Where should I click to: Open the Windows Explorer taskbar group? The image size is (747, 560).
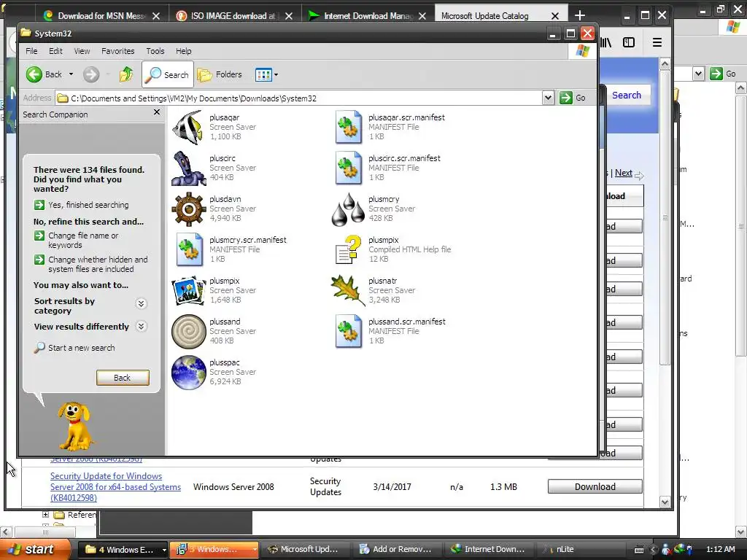(123, 550)
